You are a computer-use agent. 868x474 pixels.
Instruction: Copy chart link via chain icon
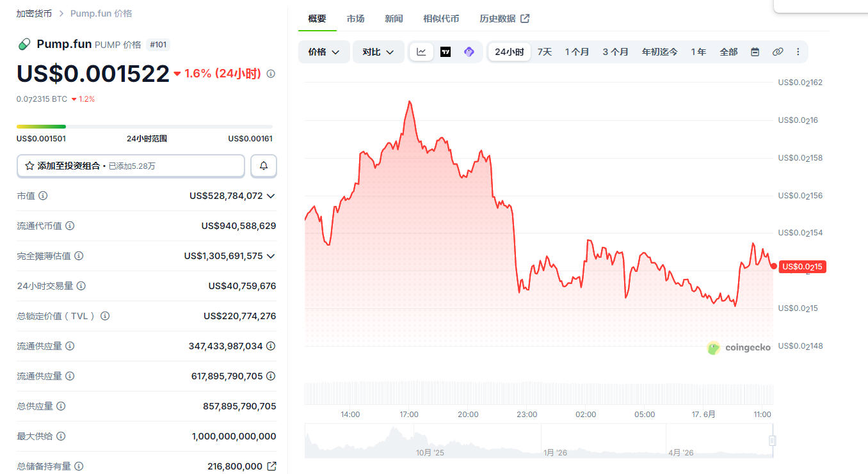click(x=777, y=52)
